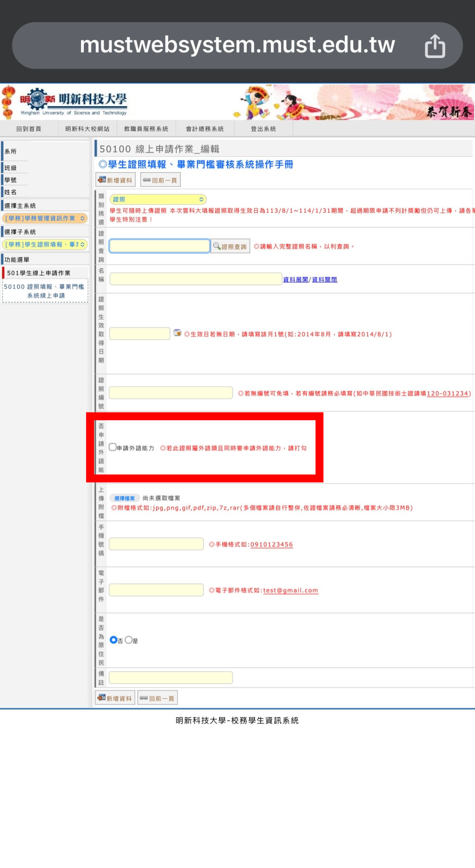The width and height of the screenshot is (475, 868).
Task: Open 學務管理資訊作業 main system dropdown
Action: point(45,218)
